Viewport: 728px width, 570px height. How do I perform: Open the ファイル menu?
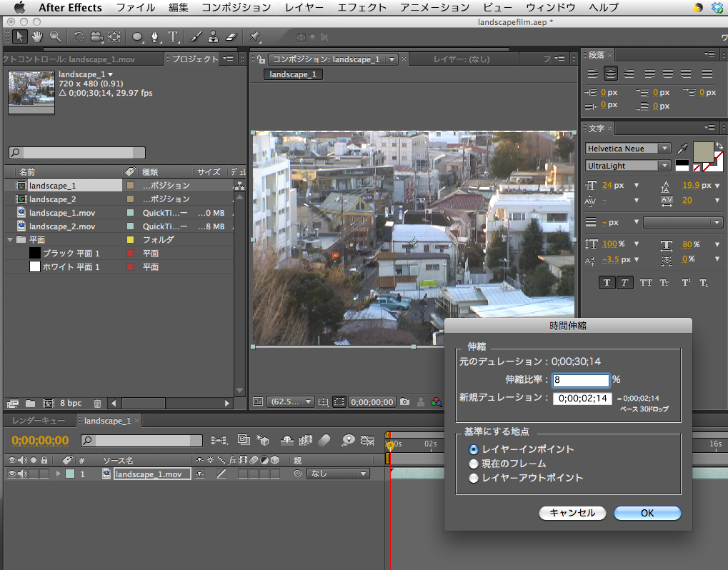pos(136,7)
